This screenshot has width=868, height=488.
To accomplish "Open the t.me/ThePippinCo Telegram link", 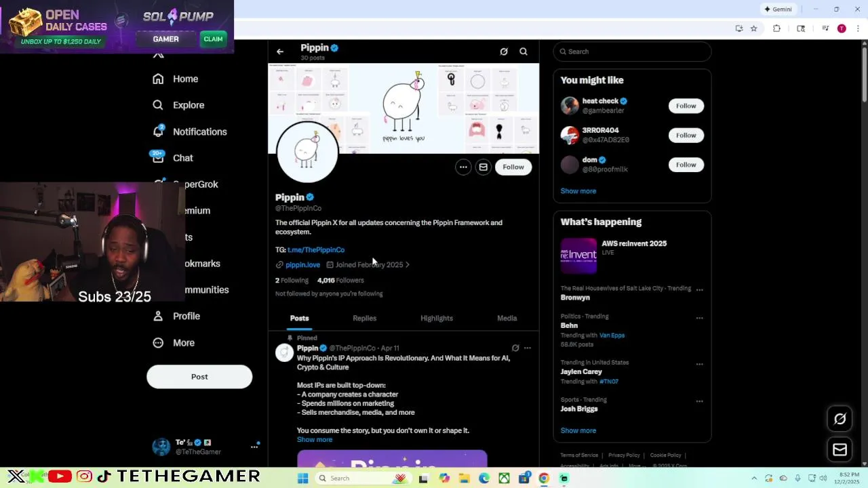I will click(x=316, y=249).
